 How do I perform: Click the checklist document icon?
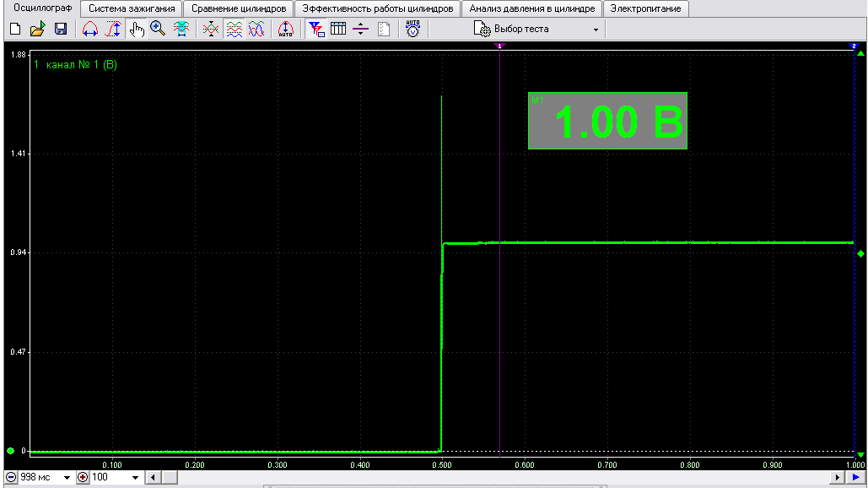pyautogui.click(x=384, y=29)
